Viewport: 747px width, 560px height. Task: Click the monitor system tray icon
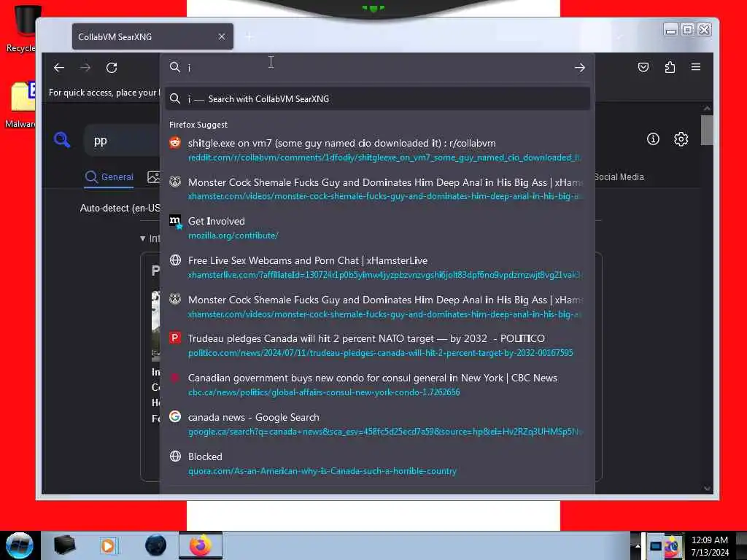655,545
